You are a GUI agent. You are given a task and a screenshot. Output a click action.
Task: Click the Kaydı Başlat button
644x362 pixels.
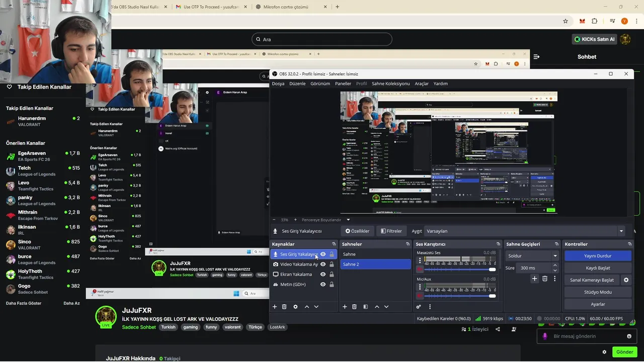pos(598,268)
